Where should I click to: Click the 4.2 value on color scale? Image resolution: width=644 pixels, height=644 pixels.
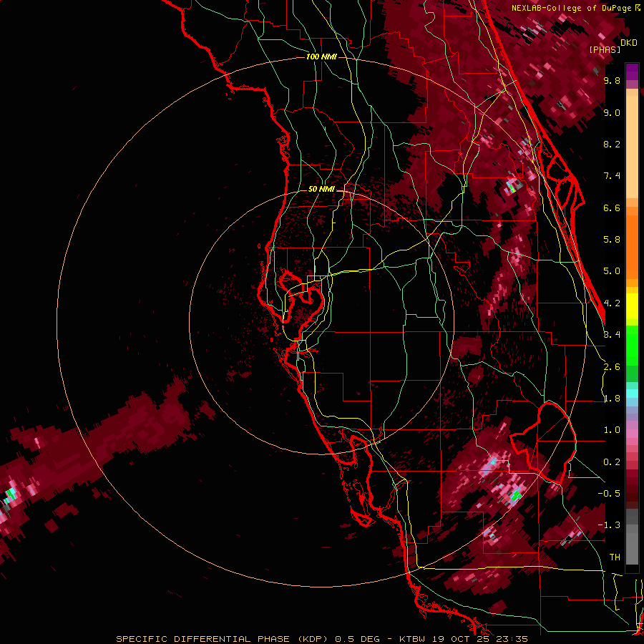[x=612, y=303]
